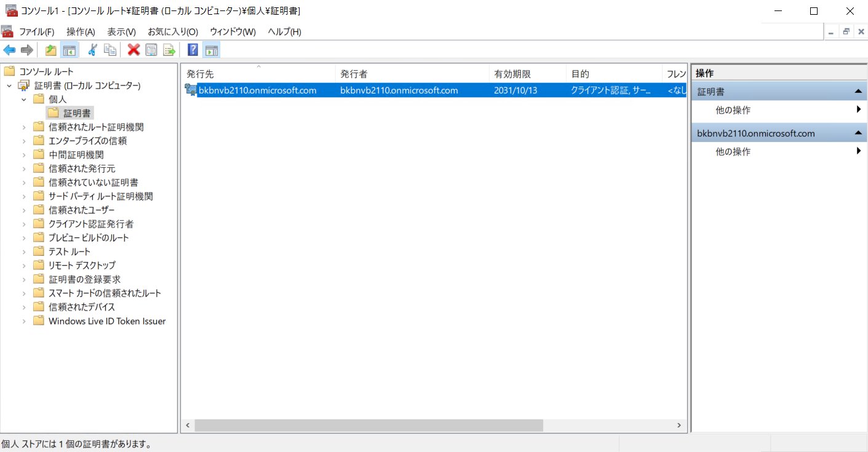
Task: Click the 発行者 cell bkbnvb2110.onmicrosoft.com
Action: (399, 90)
